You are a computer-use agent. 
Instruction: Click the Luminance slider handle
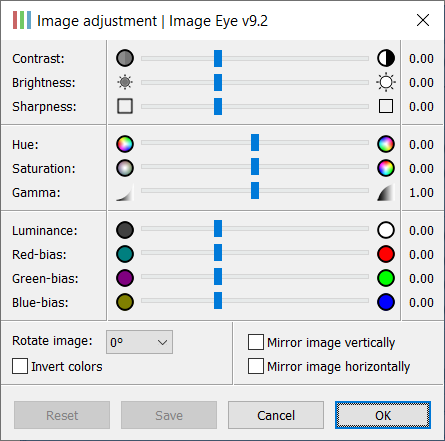[218, 228]
